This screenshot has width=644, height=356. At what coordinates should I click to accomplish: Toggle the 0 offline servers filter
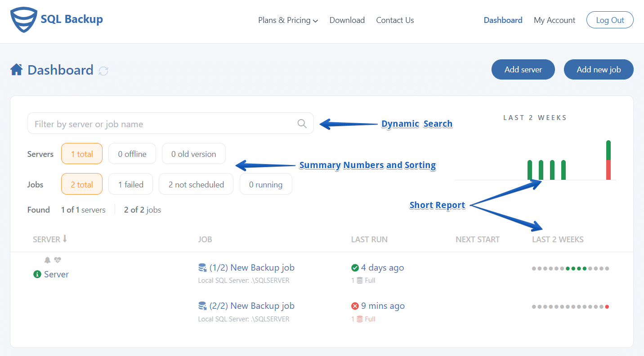coord(132,154)
